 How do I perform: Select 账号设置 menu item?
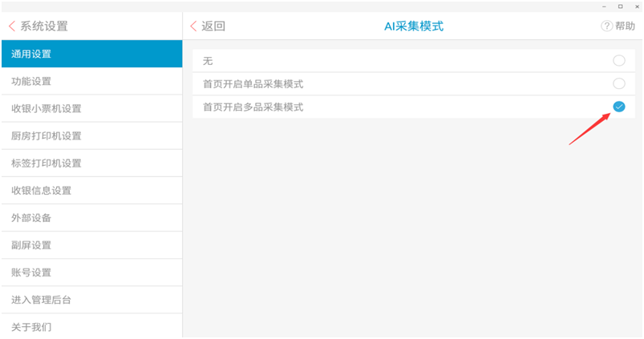tap(91, 272)
